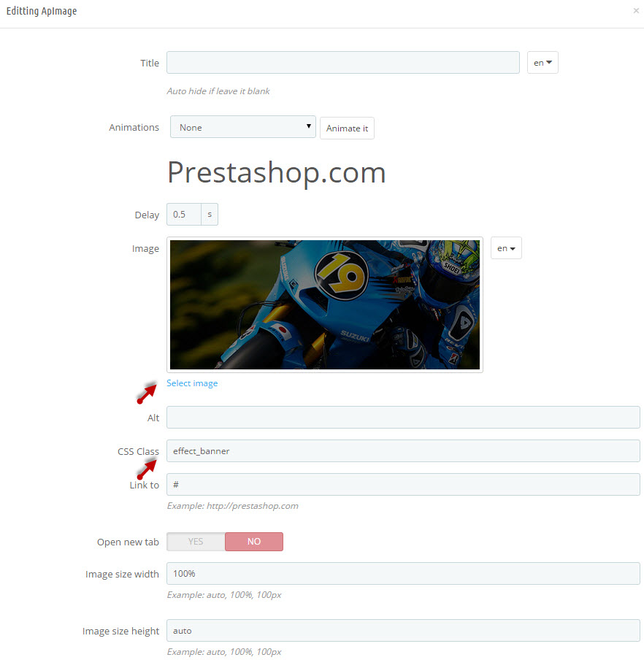This screenshot has height=660, width=644.
Task: Set Open new tab to NO
Action: point(254,541)
